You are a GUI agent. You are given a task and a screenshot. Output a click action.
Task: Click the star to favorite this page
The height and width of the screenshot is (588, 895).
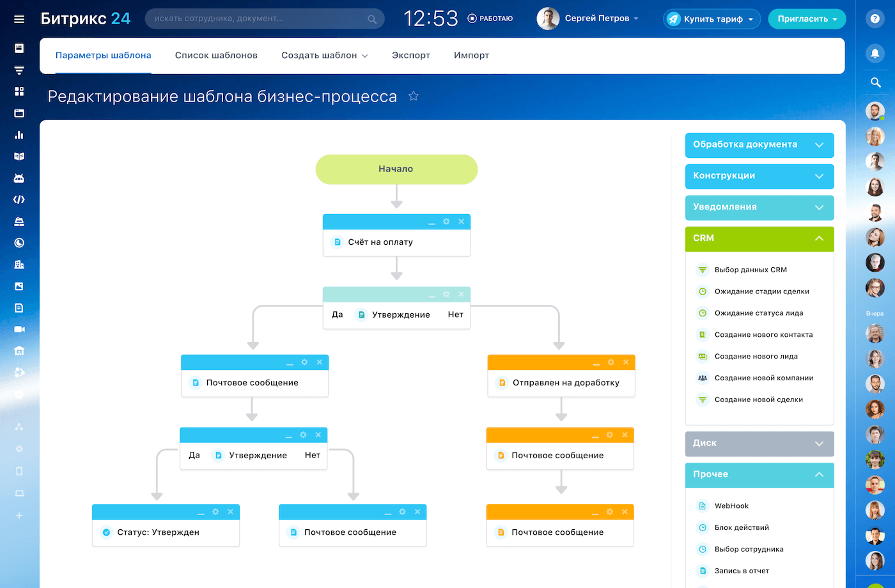tap(414, 96)
